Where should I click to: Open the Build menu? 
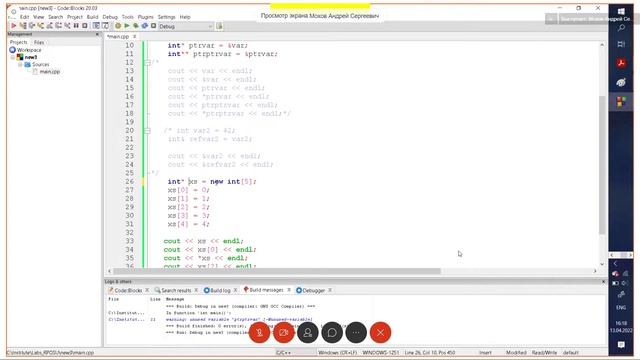(93, 17)
